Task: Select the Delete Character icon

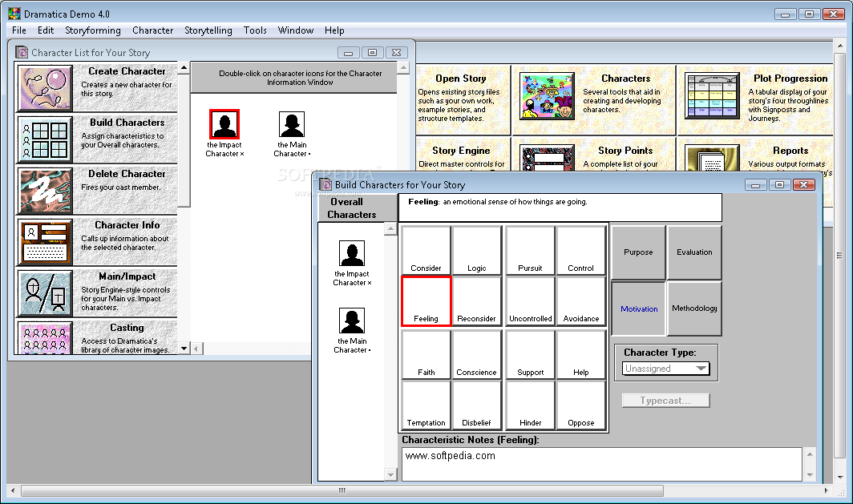Action: click(45, 190)
